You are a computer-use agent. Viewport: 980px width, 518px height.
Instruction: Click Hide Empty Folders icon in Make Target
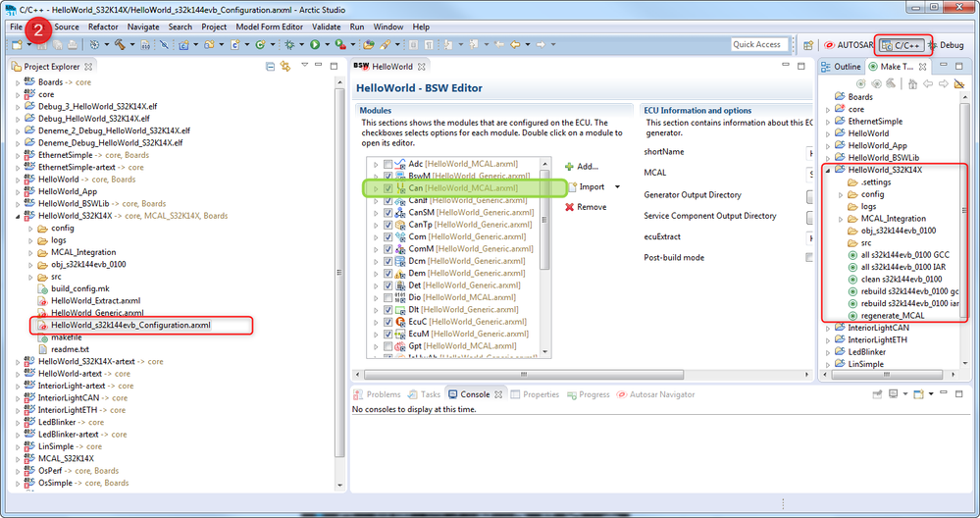click(958, 83)
